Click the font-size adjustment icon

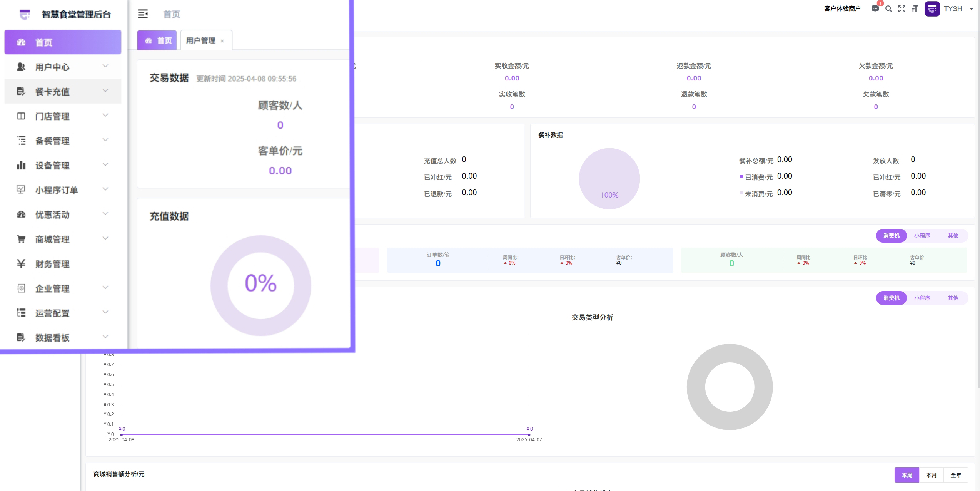click(914, 9)
